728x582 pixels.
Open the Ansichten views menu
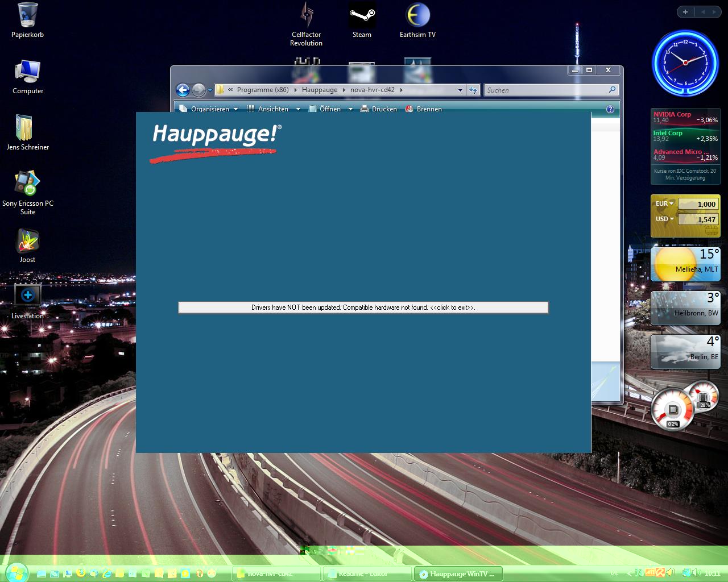pyautogui.click(x=267, y=109)
